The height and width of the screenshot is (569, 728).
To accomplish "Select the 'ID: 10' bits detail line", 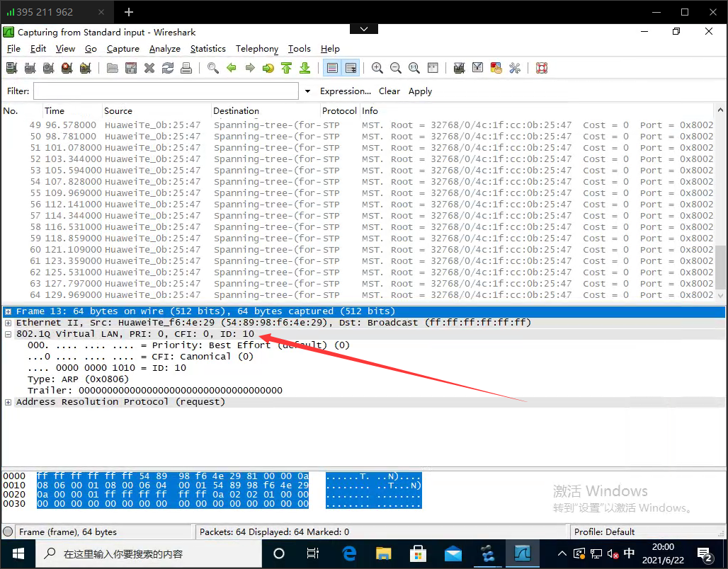I will tap(107, 368).
